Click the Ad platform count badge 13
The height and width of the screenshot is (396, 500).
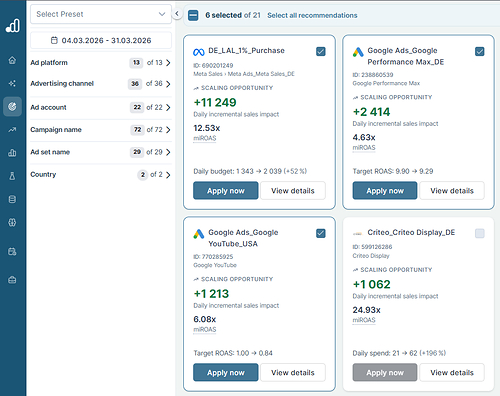(136, 63)
